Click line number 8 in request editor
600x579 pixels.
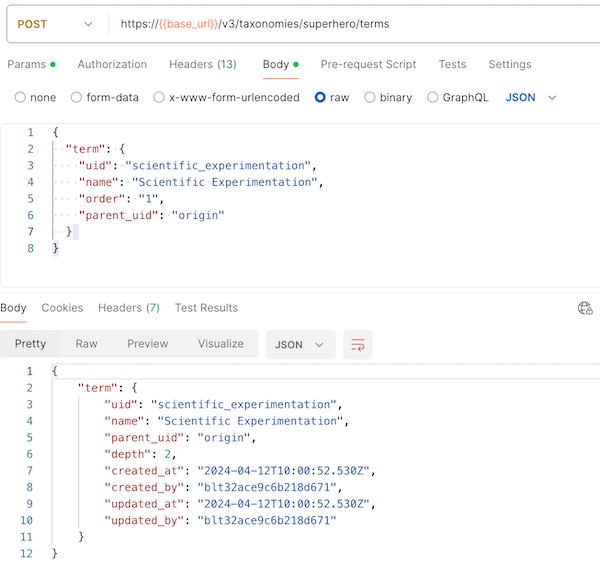30,248
